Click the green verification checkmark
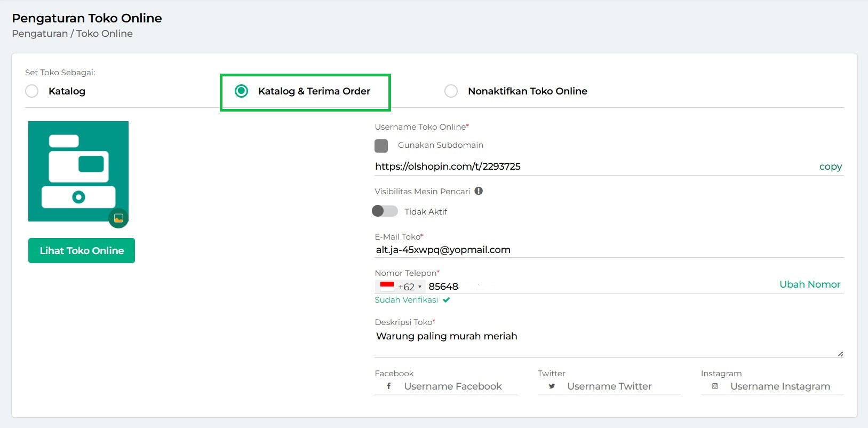 447,300
